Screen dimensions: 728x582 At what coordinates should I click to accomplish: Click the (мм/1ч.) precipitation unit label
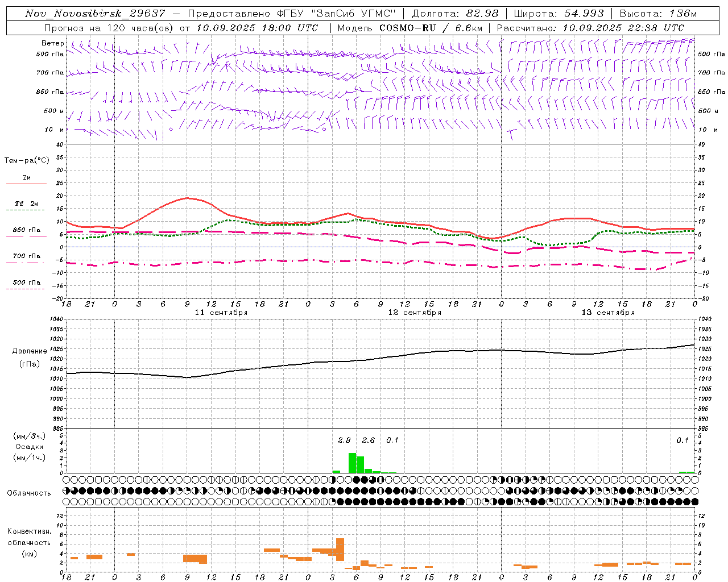(29, 458)
